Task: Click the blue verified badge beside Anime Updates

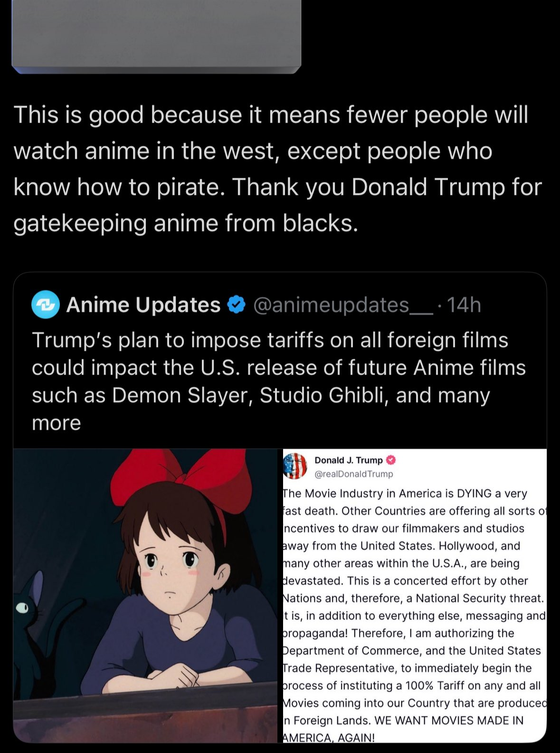Action: [x=236, y=305]
